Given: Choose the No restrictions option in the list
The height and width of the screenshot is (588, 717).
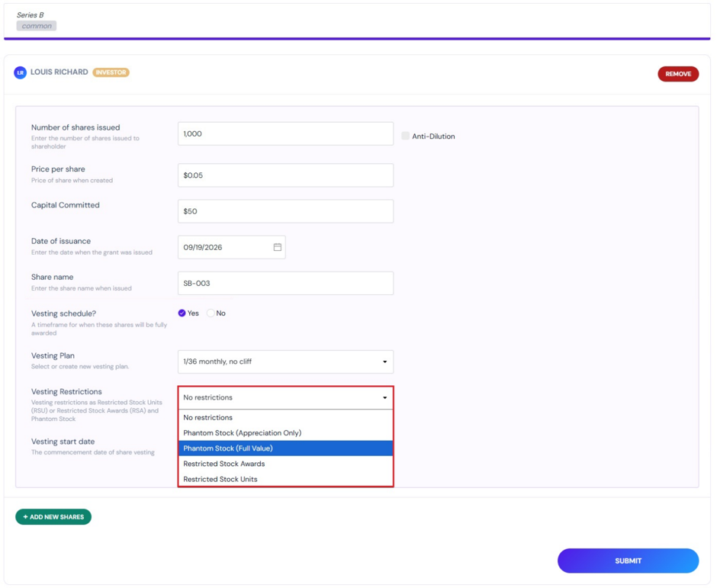Looking at the screenshot, I should click(x=286, y=417).
